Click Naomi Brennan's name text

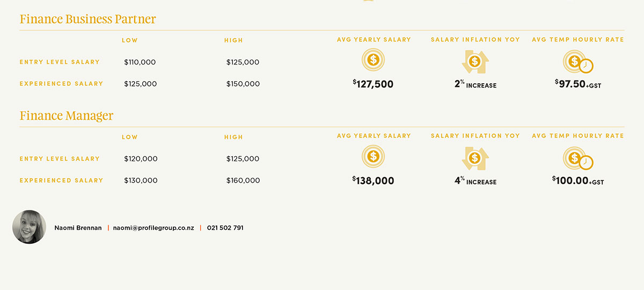coord(78,228)
